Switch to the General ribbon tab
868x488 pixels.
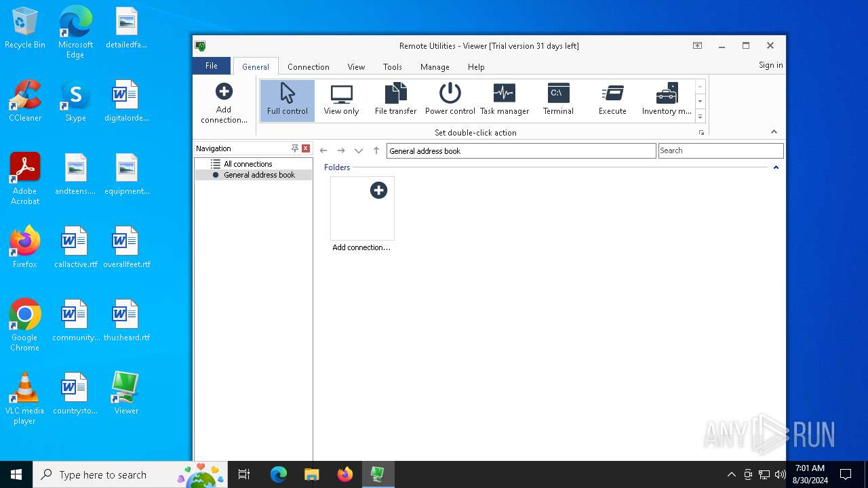256,66
